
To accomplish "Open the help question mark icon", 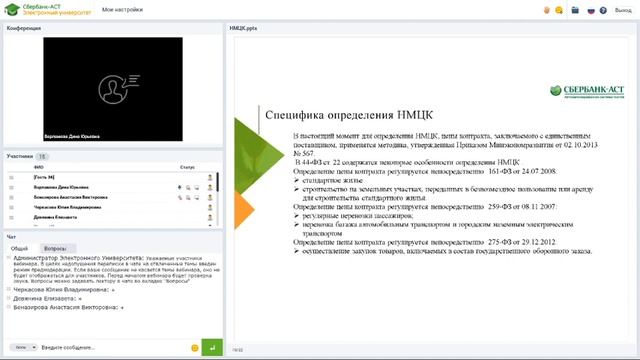I will coord(603,10).
